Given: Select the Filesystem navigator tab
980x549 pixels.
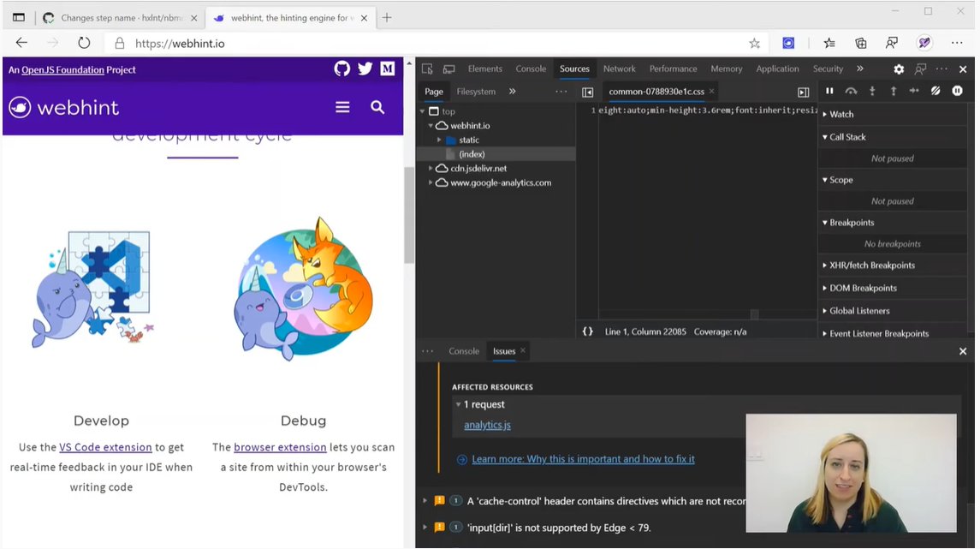Looking at the screenshot, I should (x=476, y=92).
